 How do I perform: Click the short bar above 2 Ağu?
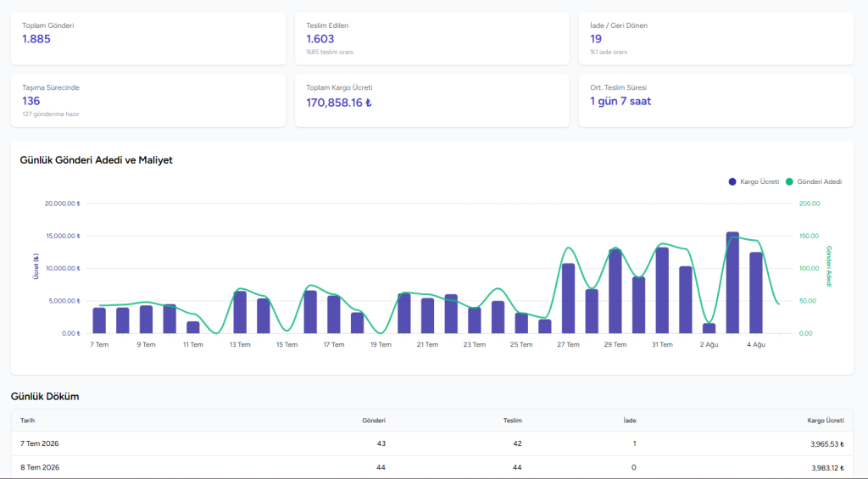tap(709, 328)
